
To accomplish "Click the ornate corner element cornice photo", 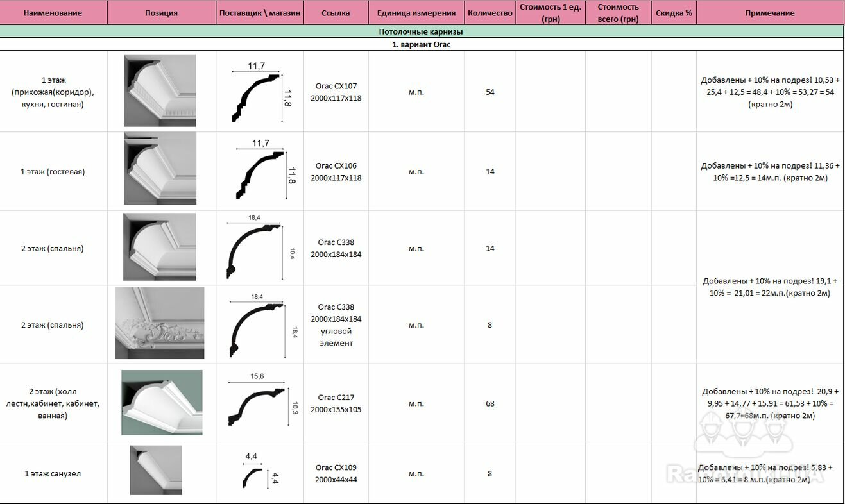I will 160,323.
